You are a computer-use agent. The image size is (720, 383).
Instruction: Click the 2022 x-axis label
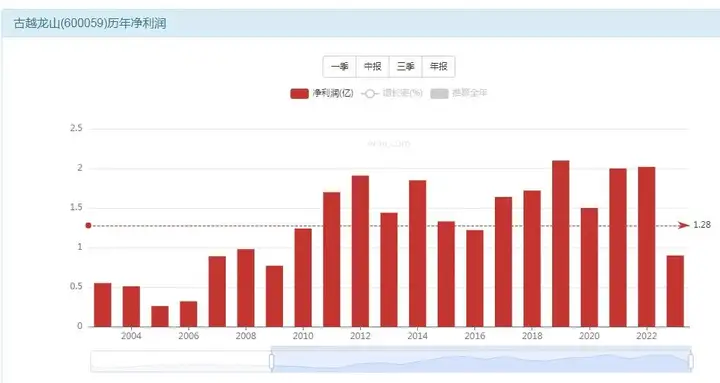click(647, 336)
